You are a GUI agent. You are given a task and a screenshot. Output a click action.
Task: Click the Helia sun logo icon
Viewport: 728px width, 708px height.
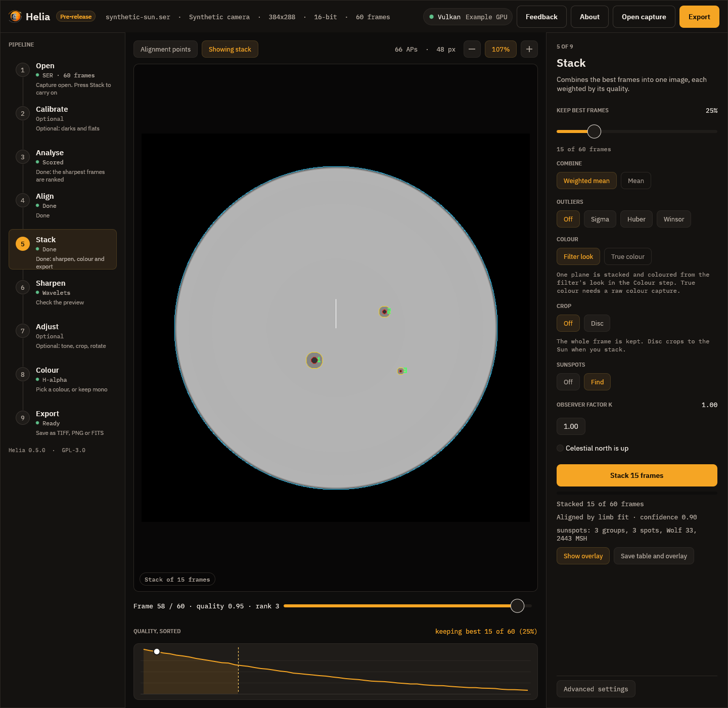(x=15, y=17)
